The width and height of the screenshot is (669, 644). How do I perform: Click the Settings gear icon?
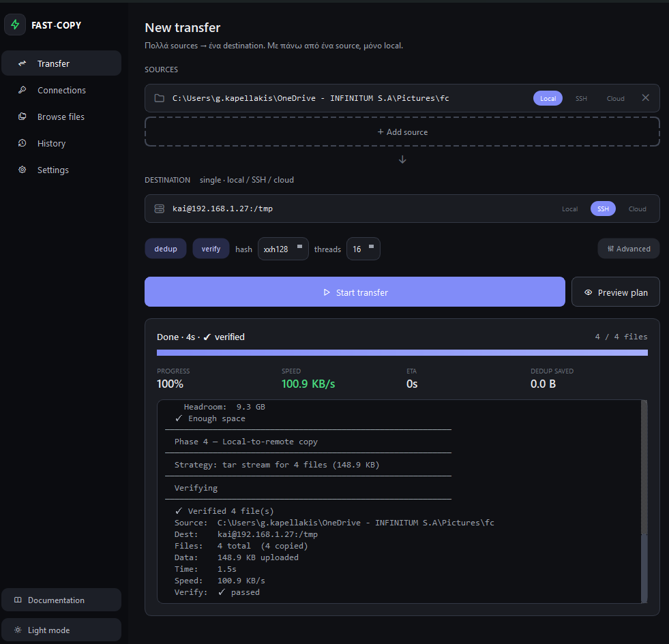(23, 170)
